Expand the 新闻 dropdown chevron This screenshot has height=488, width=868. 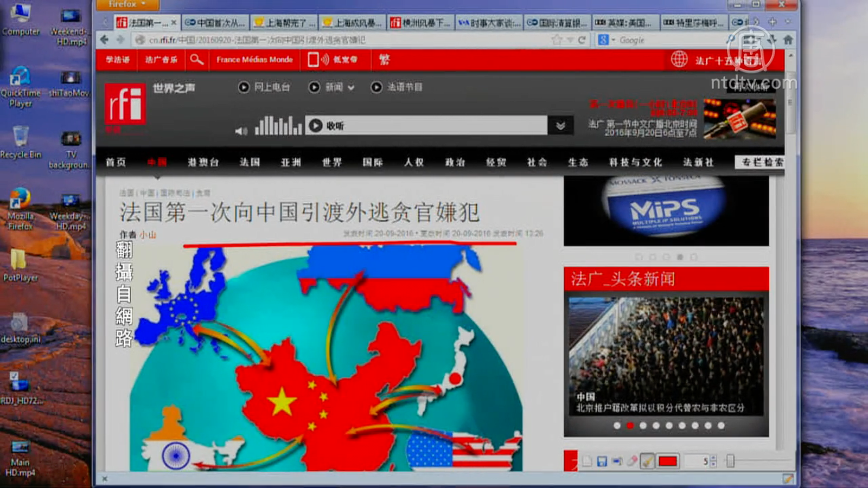[x=351, y=88]
